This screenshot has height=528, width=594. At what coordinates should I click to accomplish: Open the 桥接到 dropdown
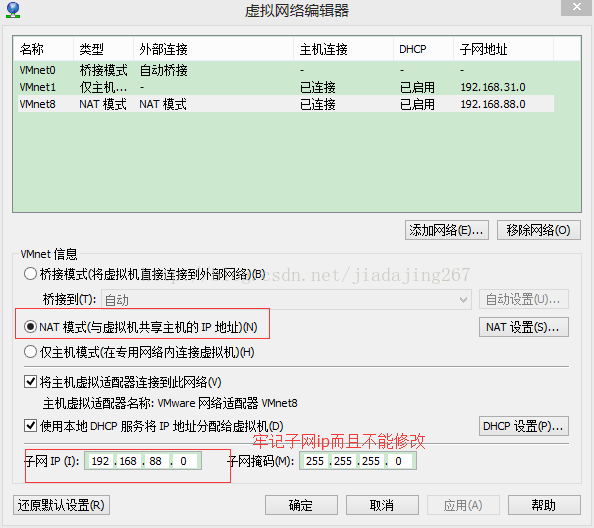286,300
